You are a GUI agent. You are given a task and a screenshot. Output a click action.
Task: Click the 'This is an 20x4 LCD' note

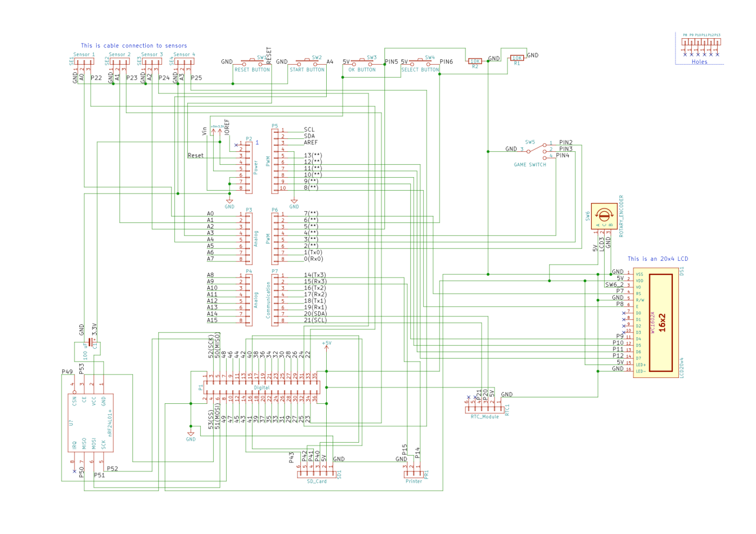click(x=658, y=259)
